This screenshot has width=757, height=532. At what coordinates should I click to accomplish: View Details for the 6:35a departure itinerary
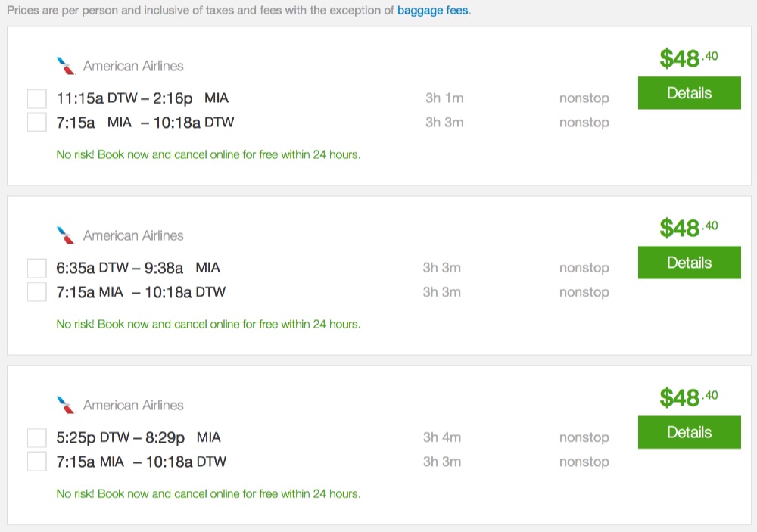[x=689, y=263]
